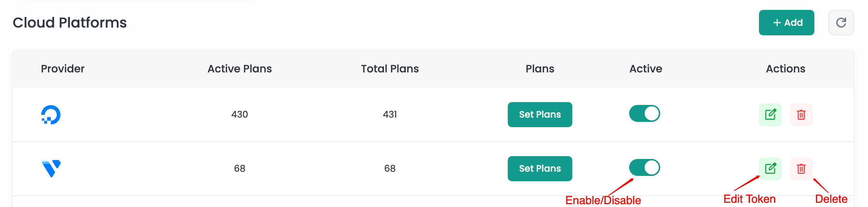
Task: Open Set Plans for Vultr
Action: pos(540,168)
